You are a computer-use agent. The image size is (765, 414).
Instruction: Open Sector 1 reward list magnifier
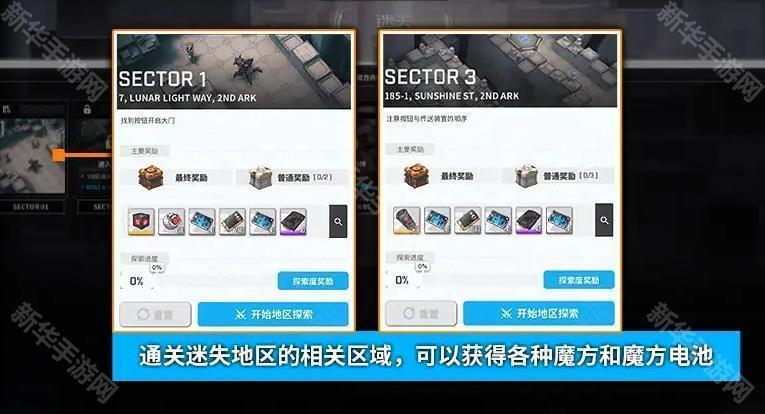pyautogui.click(x=338, y=221)
